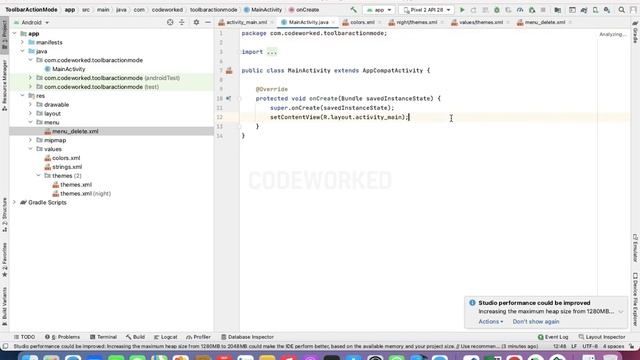Hide the Project panel with minus icon
This screenshot has height=360, width=640.
208,22
